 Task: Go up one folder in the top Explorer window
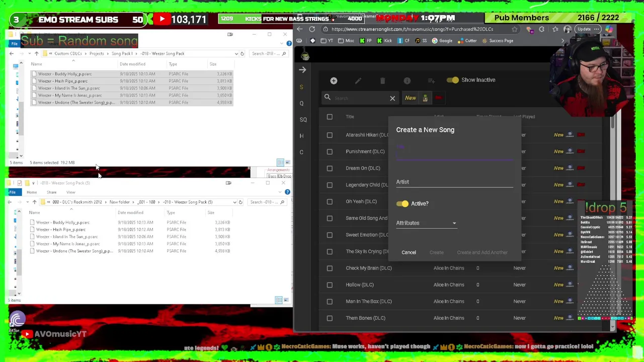(x=36, y=53)
